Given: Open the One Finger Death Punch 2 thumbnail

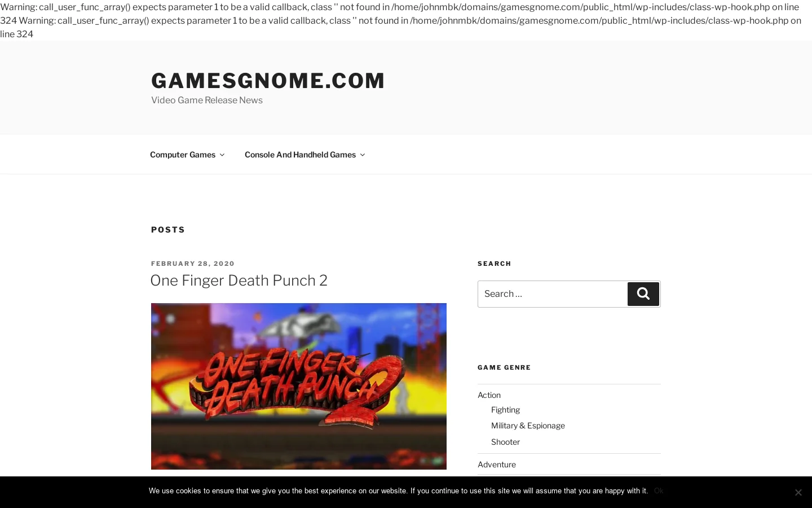Looking at the screenshot, I should (x=299, y=386).
